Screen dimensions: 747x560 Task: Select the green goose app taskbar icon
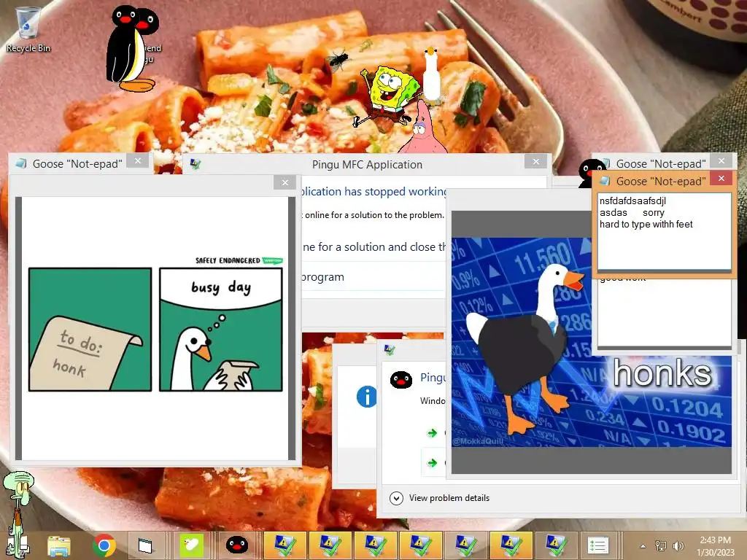192,545
